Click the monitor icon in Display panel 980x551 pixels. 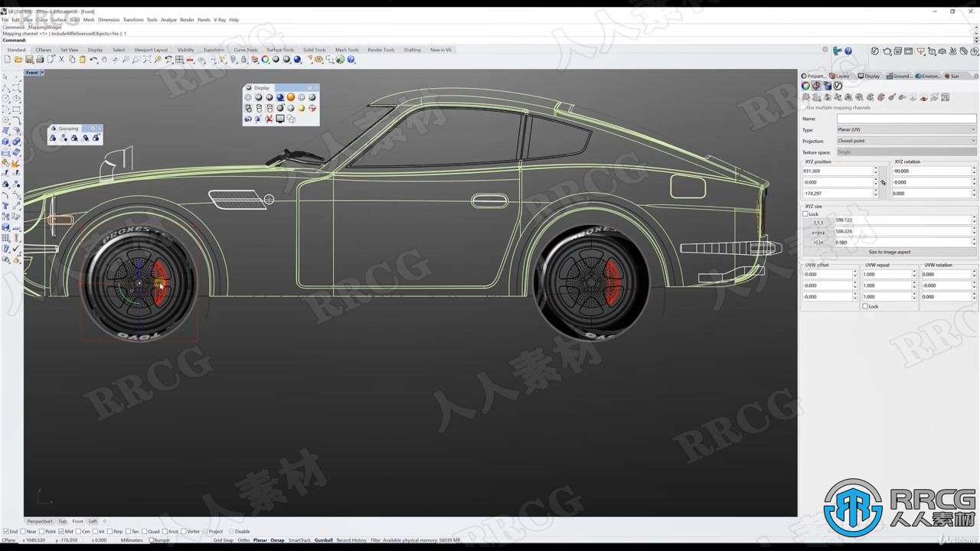[280, 119]
